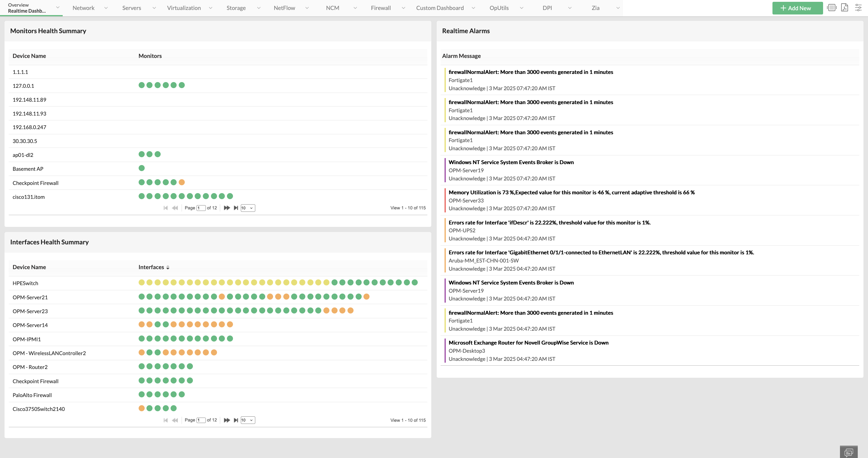868x458 pixels.
Task: Expand the Firewall tab dropdown arrow
Action: pos(403,8)
